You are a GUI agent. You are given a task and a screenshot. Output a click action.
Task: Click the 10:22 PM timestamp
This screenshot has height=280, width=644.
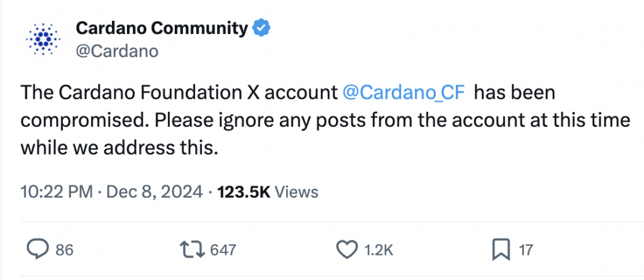[x=57, y=192]
